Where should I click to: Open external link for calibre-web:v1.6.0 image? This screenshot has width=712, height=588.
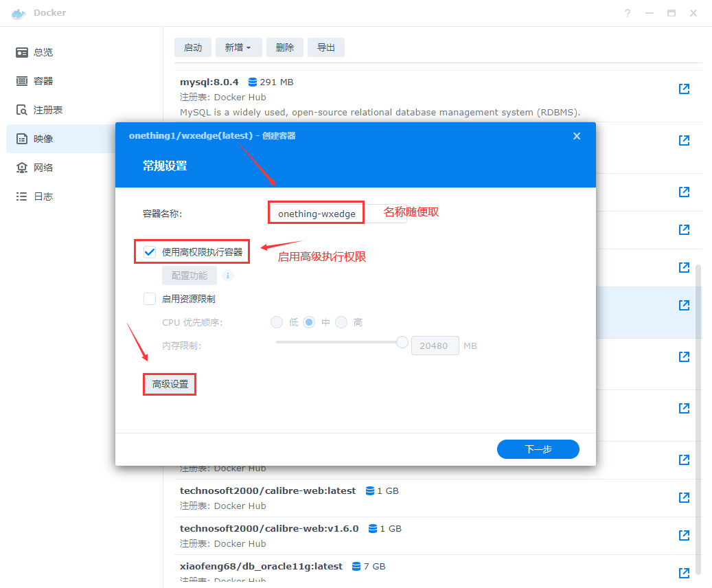pos(684,535)
